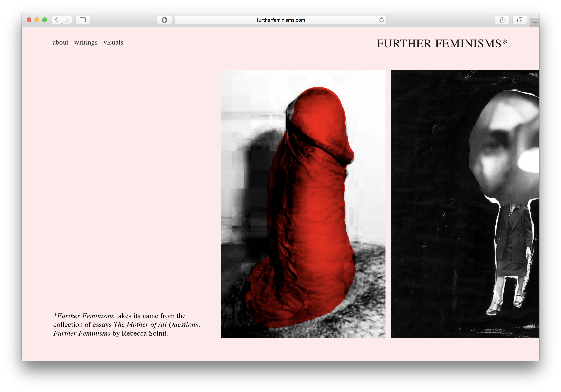Viewport: 561px width, 392px height.
Task: Click the furtherfeminisms.com address field
Action: click(x=280, y=20)
